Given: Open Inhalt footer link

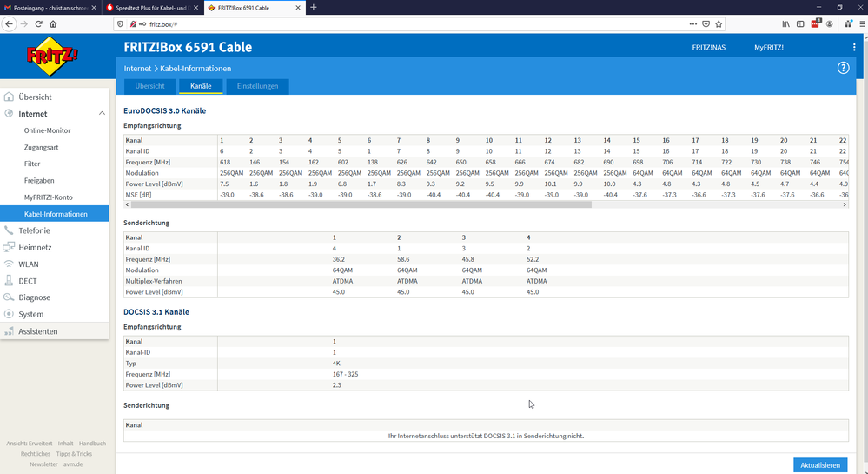Looking at the screenshot, I should coord(65,444).
